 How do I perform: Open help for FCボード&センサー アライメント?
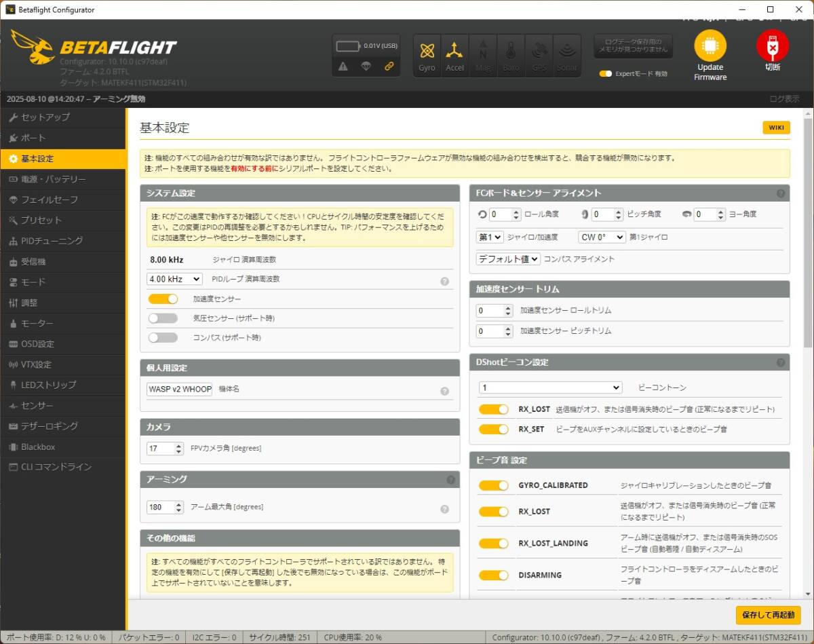point(781,193)
